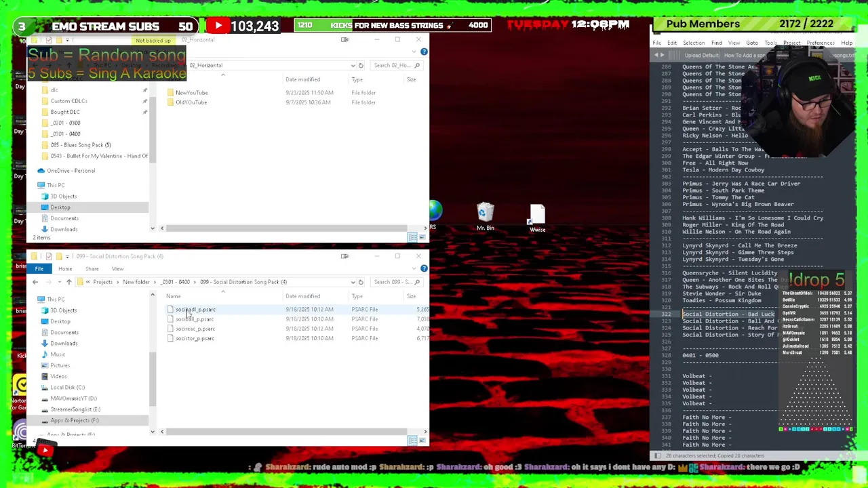Open address history dropdown in upper Explorer
The image size is (868, 488).
353,66
